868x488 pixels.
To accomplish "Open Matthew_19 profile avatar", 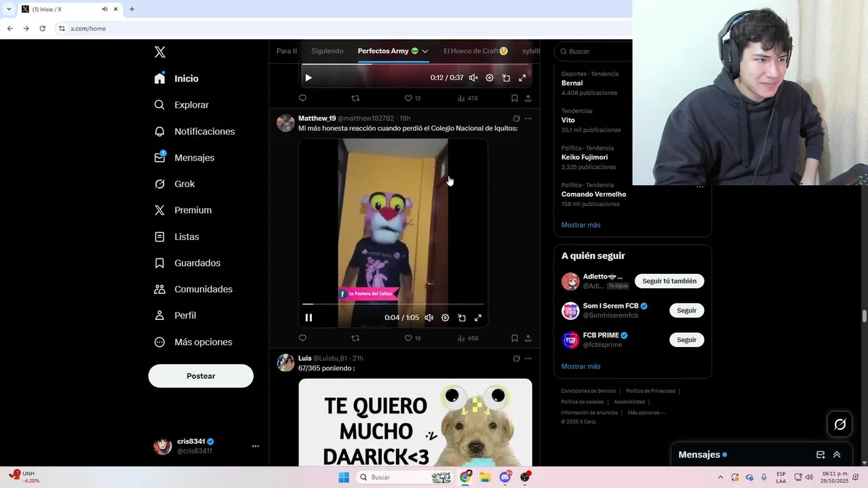I will [x=285, y=123].
